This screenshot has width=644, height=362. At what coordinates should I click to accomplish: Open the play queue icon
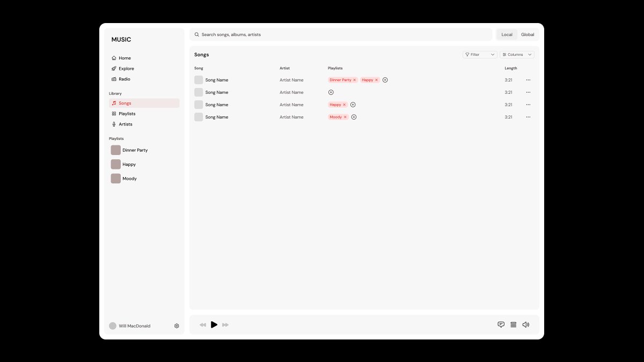tap(514, 324)
